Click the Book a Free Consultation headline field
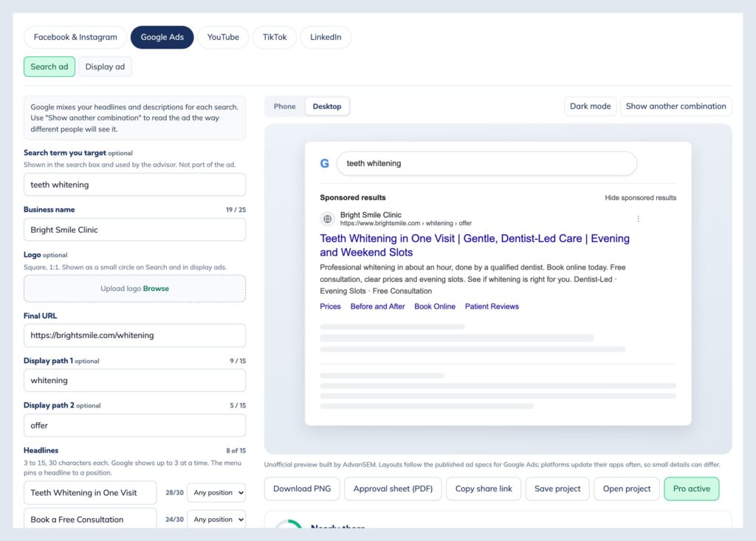The width and height of the screenshot is (756, 541). point(90,519)
